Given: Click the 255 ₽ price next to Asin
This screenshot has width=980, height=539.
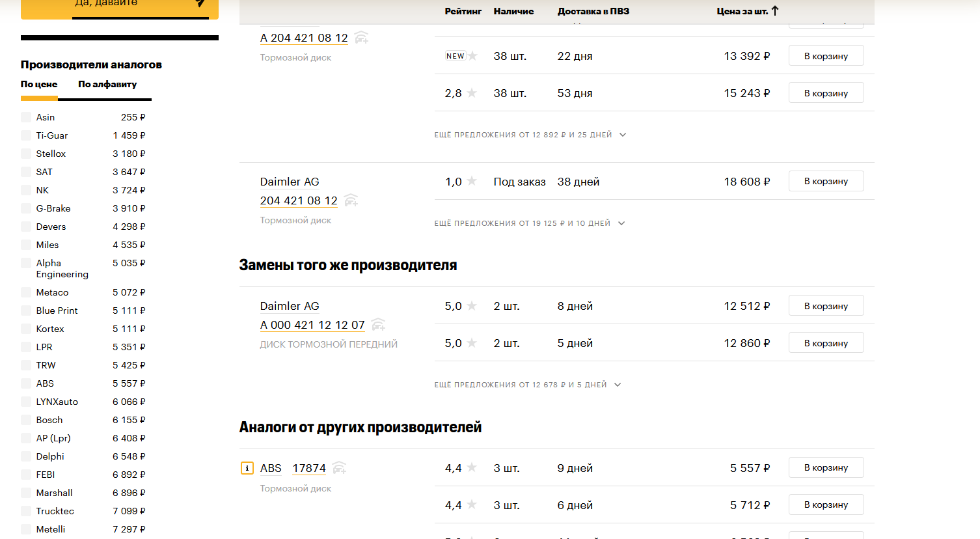Looking at the screenshot, I should coord(133,117).
